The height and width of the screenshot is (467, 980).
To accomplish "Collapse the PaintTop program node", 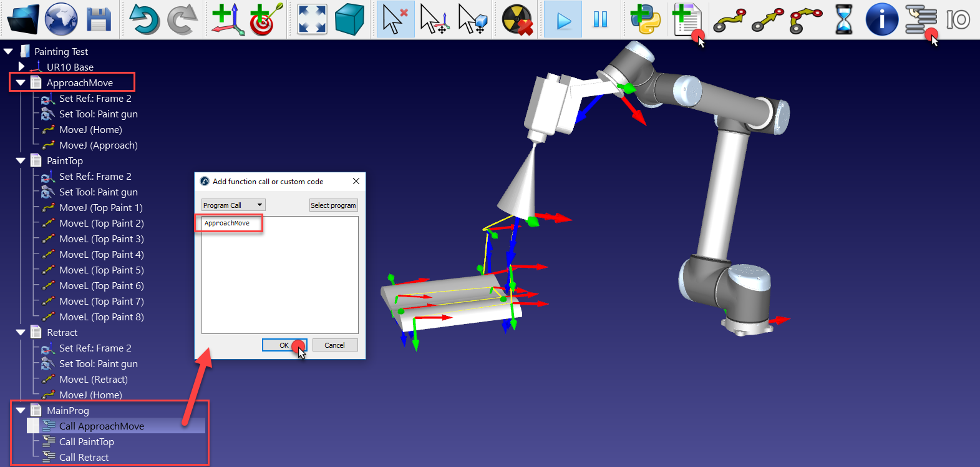I will click(x=21, y=160).
